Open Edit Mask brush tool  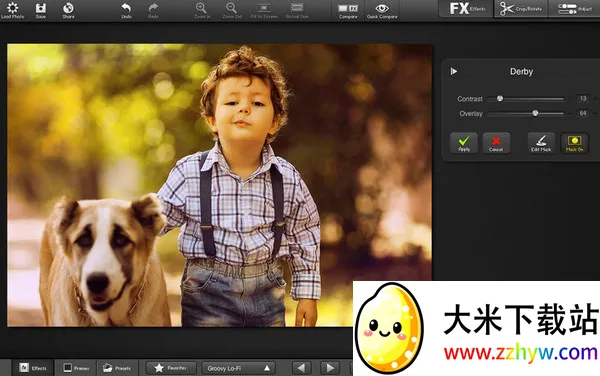[541, 143]
